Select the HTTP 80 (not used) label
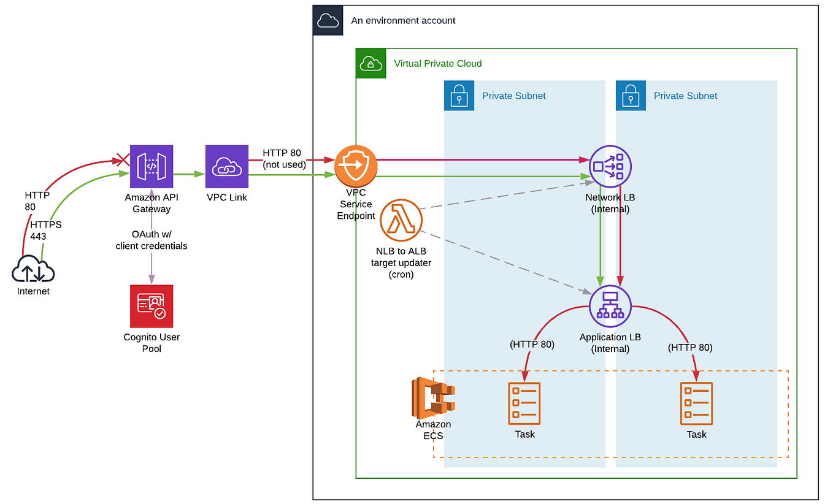Viewport: 833px width, 504px height. 283,159
